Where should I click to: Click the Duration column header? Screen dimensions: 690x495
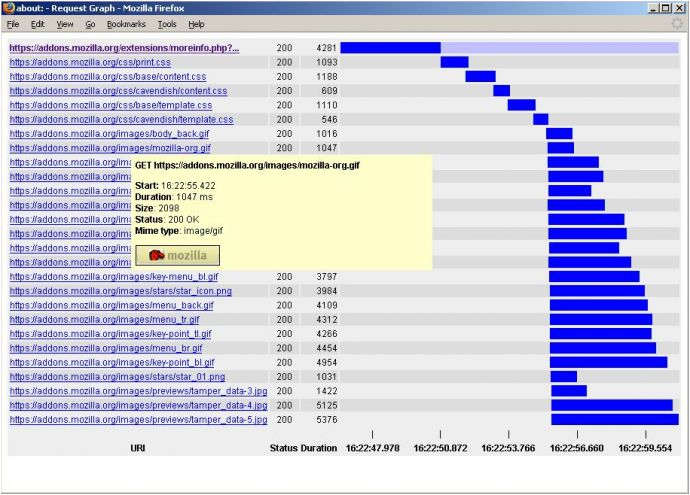319,448
